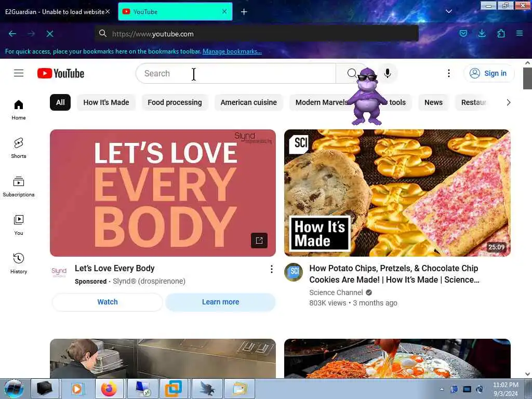
Task: Click the search magnifier button
Action: click(352, 73)
